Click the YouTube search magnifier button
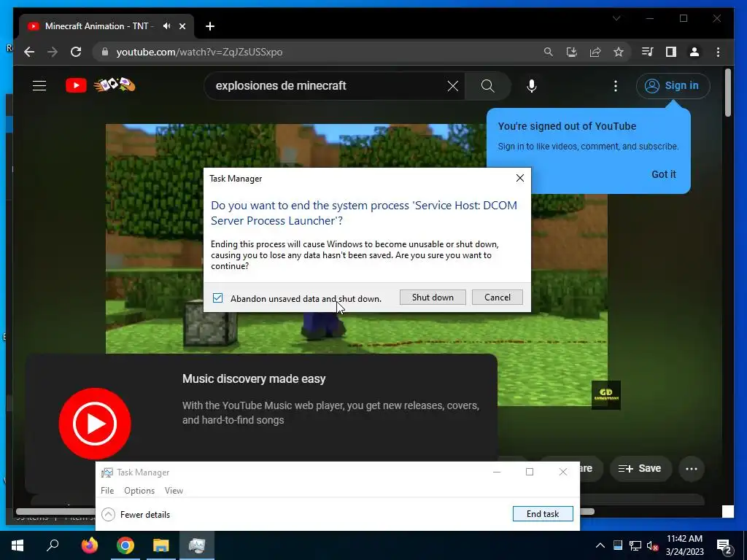This screenshot has width=747, height=560. tap(487, 86)
